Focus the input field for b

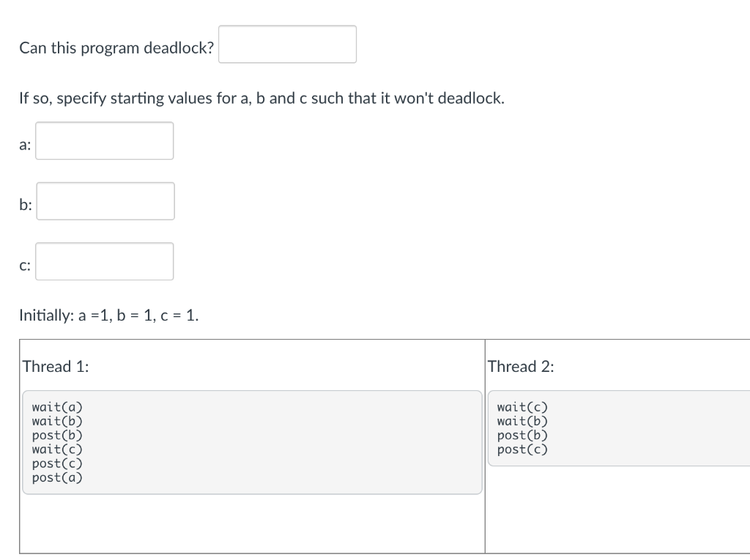[105, 201]
